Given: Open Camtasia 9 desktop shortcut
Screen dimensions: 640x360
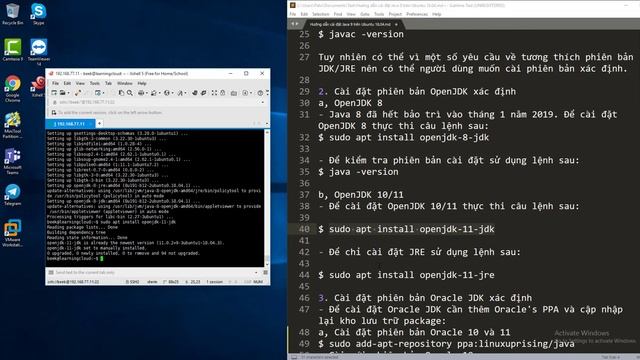Looking at the screenshot, I should coord(12,50).
